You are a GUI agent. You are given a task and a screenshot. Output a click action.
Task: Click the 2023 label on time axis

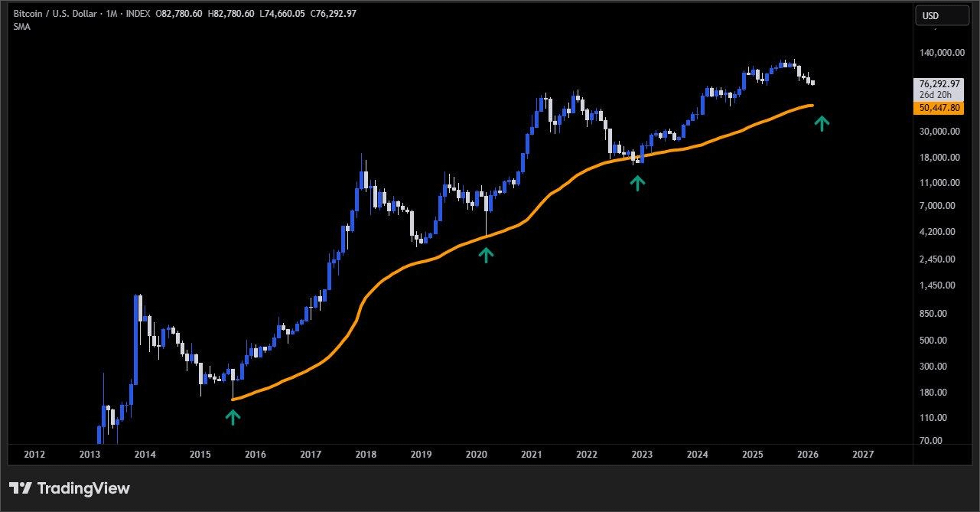click(642, 455)
